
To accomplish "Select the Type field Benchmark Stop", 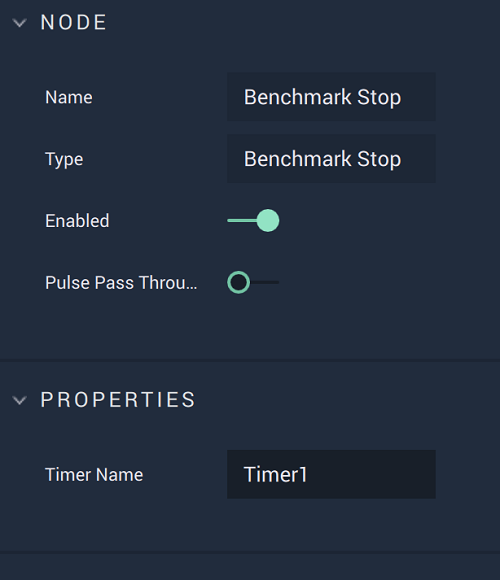I will (331, 159).
